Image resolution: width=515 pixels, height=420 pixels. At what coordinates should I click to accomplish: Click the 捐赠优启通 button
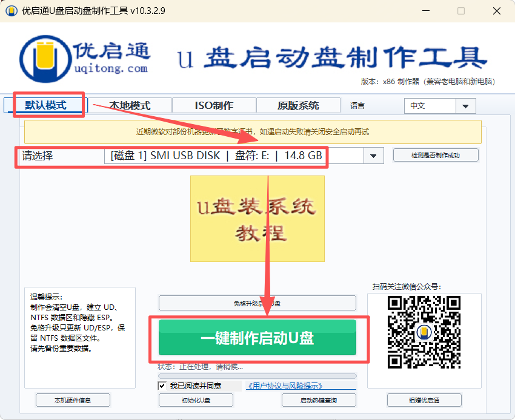(x=424, y=400)
